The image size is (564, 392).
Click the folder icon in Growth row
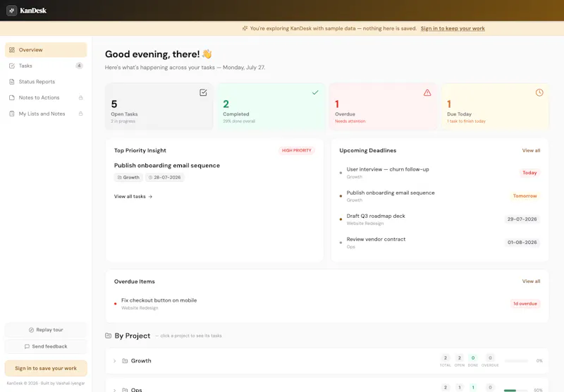125,361
